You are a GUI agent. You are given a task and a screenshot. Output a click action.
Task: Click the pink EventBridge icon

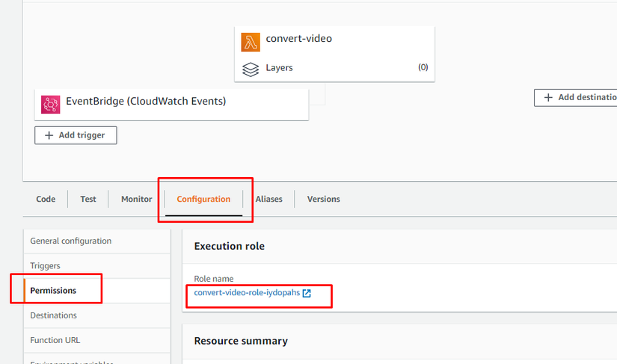coord(51,104)
